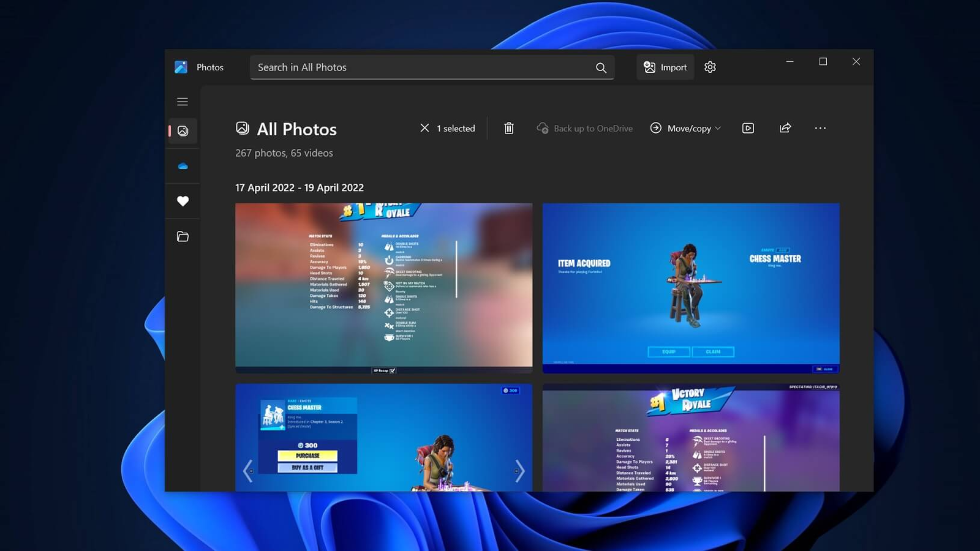Open the OneDrive cloud section

183,166
